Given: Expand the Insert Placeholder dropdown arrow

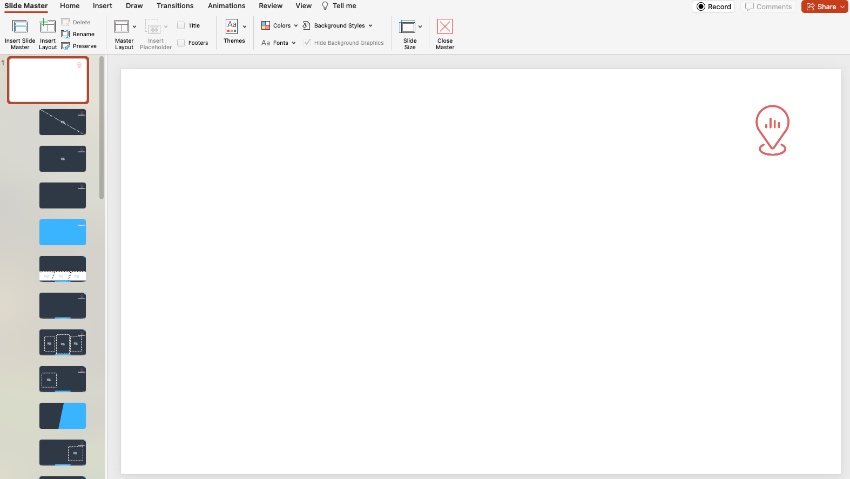Looking at the screenshot, I should coord(166,27).
